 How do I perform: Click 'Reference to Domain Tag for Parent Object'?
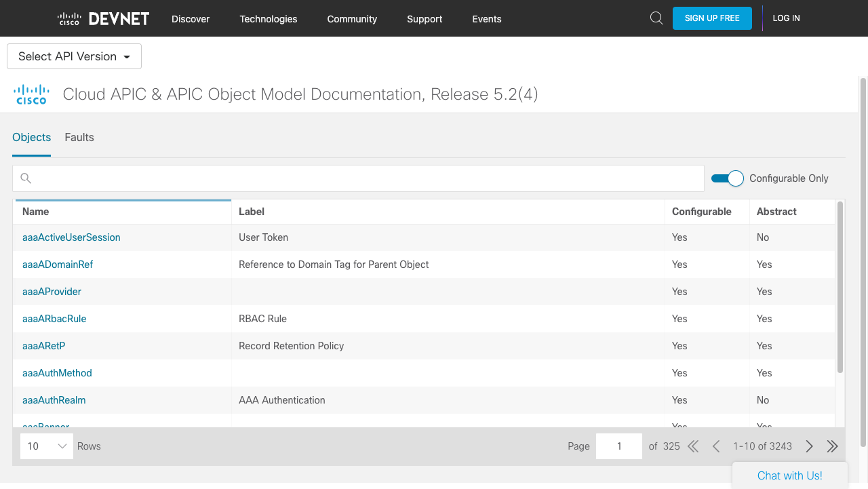click(334, 265)
